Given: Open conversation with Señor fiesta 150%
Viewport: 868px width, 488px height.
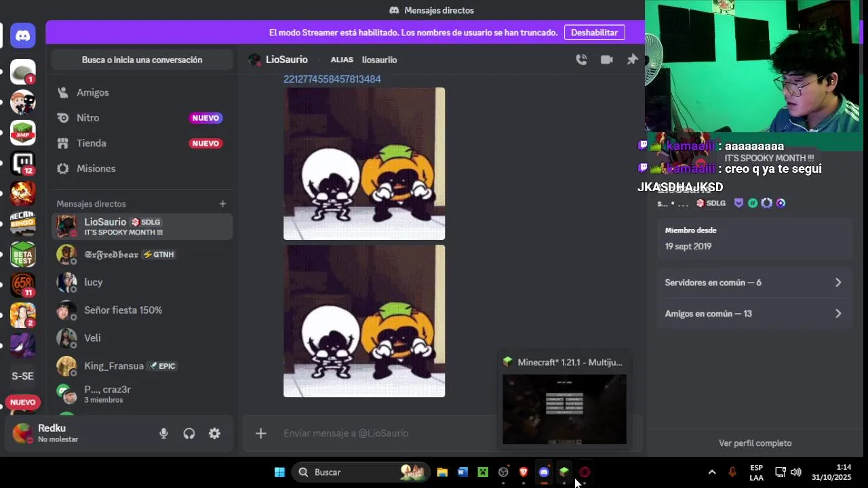Looking at the screenshot, I should [x=142, y=310].
